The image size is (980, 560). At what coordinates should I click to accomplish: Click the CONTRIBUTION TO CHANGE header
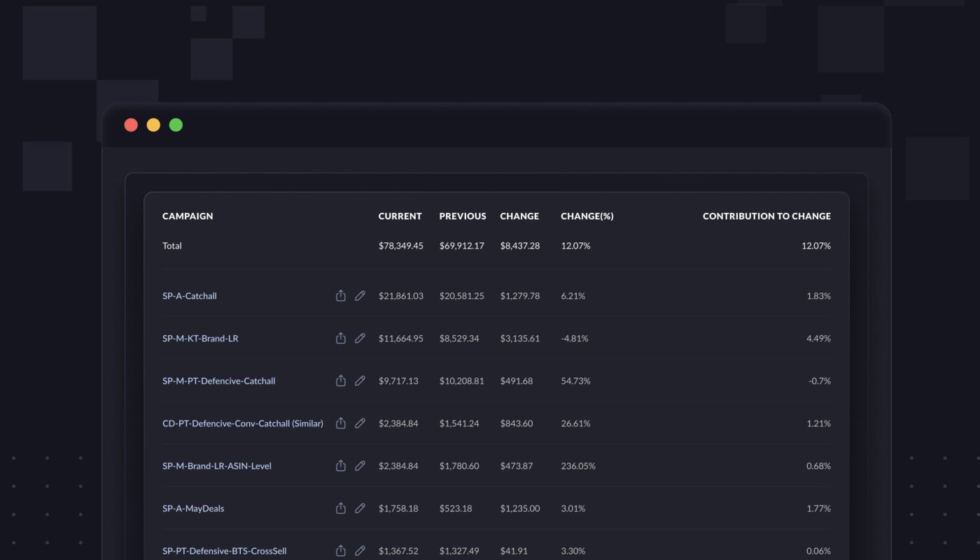pyautogui.click(x=766, y=216)
